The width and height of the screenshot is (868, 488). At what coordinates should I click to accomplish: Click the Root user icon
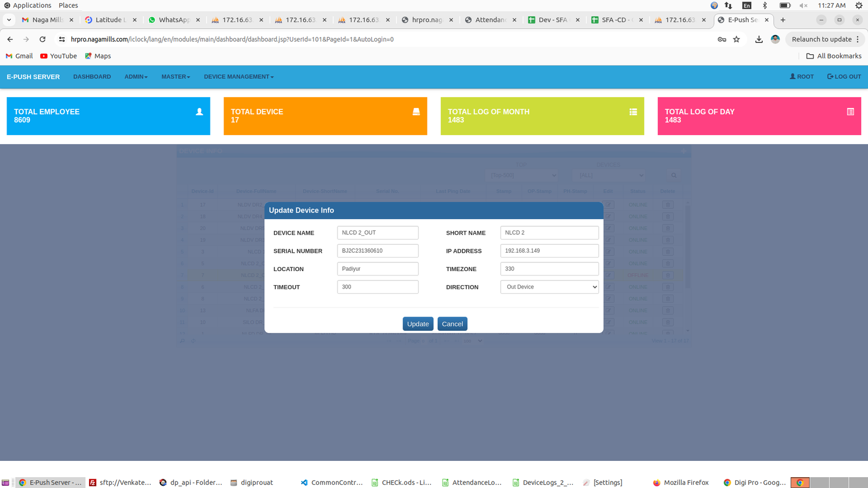click(x=793, y=76)
